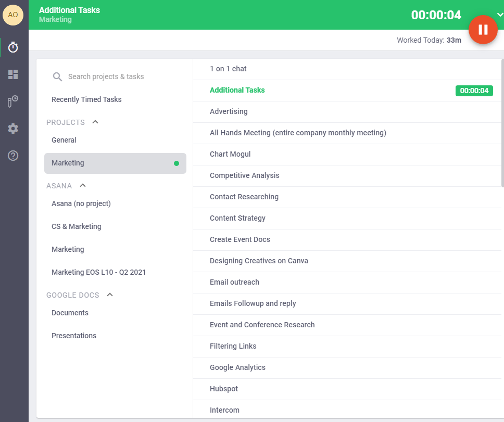504x422 pixels.
Task: Open CS & Marketing Asana project
Action: coord(77,226)
